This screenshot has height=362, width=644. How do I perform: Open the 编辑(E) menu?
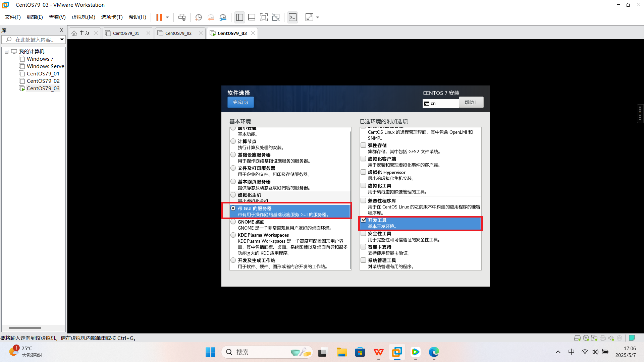(35, 17)
